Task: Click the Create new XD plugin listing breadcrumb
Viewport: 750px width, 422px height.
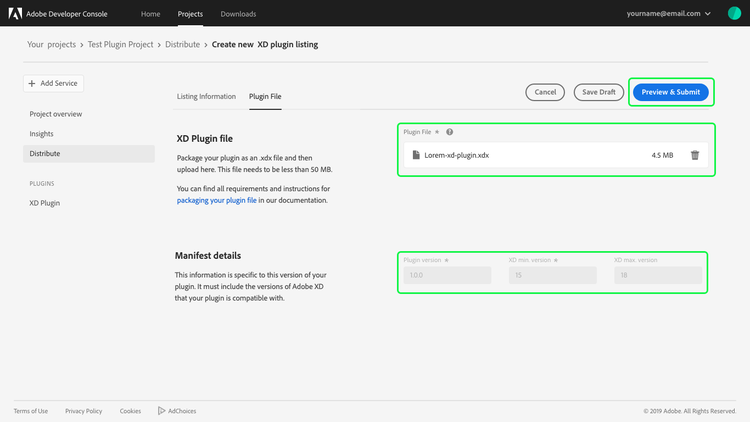Action: click(x=265, y=44)
